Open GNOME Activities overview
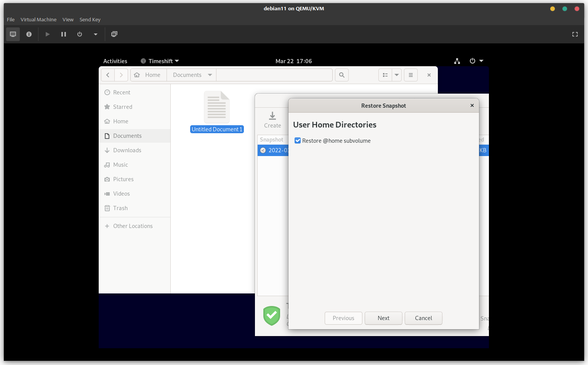This screenshot has width=588, height=365. [x=115, y=61]
